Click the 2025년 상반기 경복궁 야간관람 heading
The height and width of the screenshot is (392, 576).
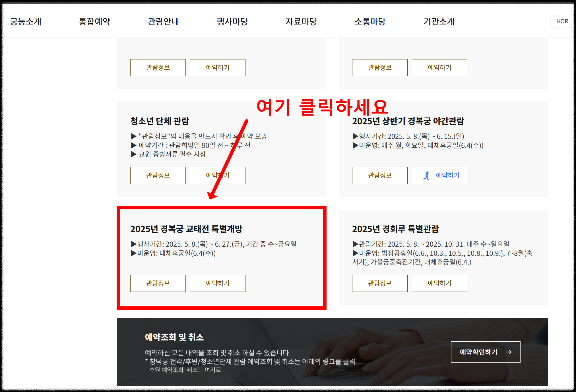coord(408,121)
